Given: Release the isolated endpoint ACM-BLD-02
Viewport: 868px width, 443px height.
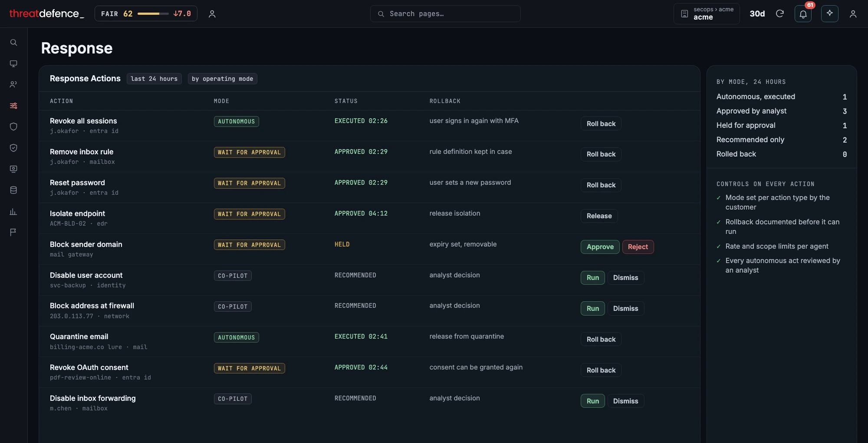Looking at the screenshot, I should pos(599,216).
